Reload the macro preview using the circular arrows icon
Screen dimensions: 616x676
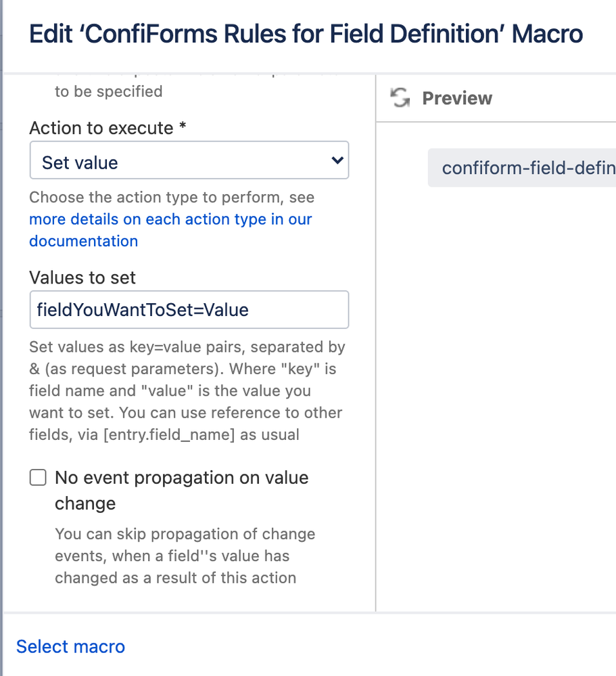[399, 97]
